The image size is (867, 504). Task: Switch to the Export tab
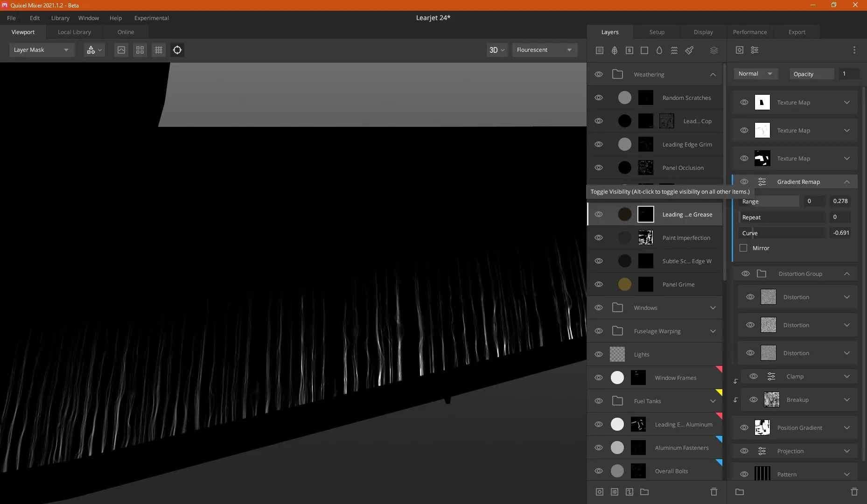[797, 32]
